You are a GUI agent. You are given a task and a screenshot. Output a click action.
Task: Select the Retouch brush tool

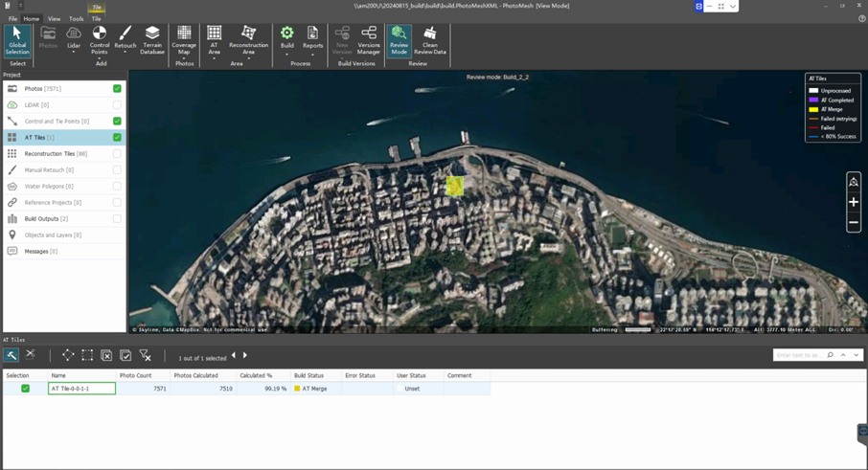click(x=126, y=37)
